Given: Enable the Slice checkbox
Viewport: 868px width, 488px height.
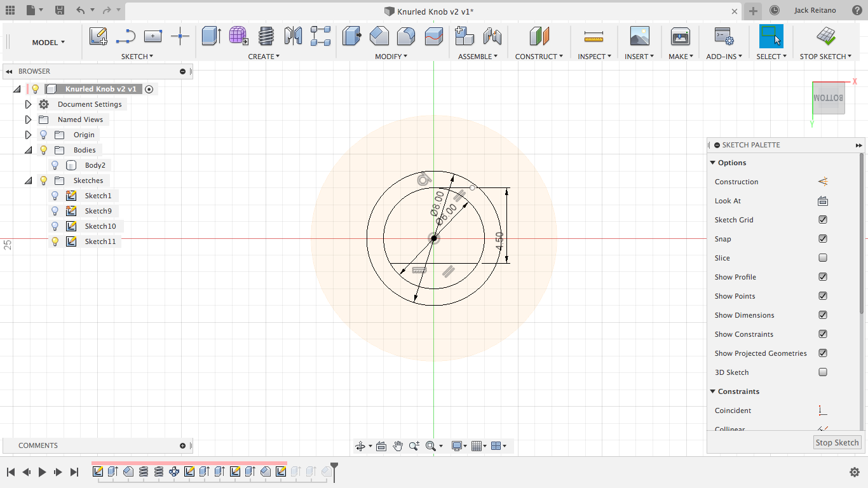Looking at the screenshot, I should (x=823, y=258).
